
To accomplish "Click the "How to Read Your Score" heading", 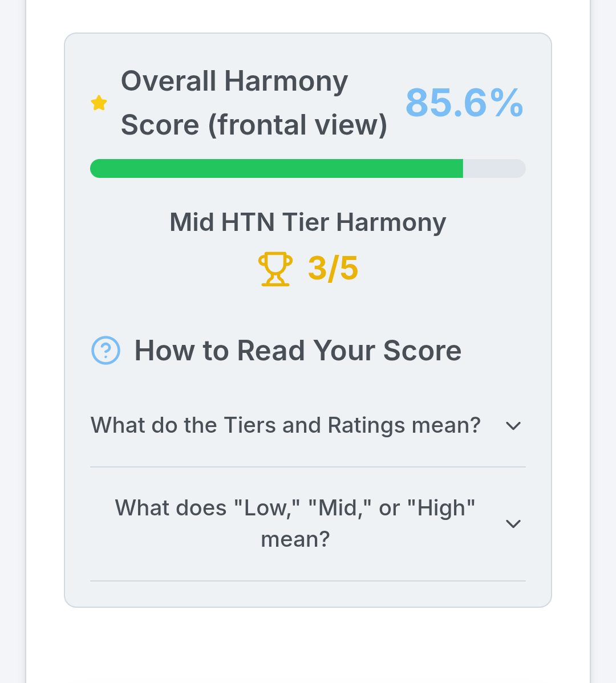I will (298, 350).
